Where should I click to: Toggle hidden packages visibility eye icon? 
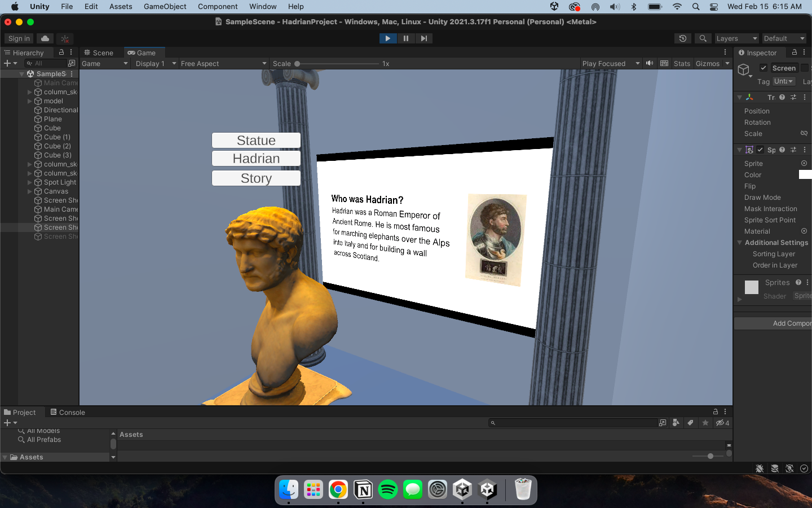pos(722,423)
